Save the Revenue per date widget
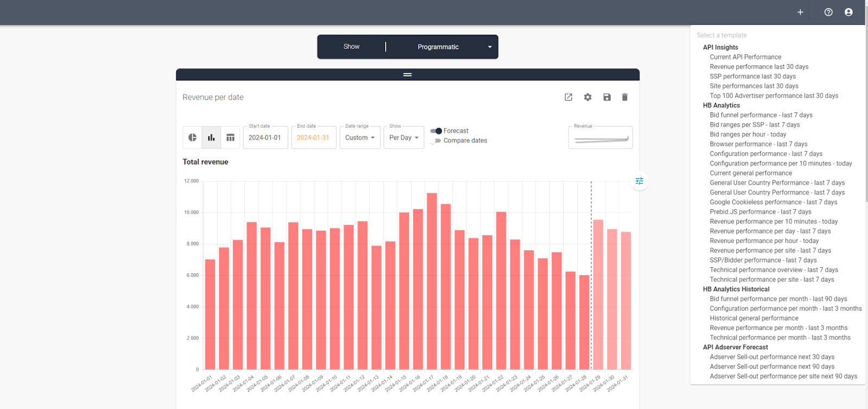868x409 pixels. pyautogui.click(x=607, y=97)
